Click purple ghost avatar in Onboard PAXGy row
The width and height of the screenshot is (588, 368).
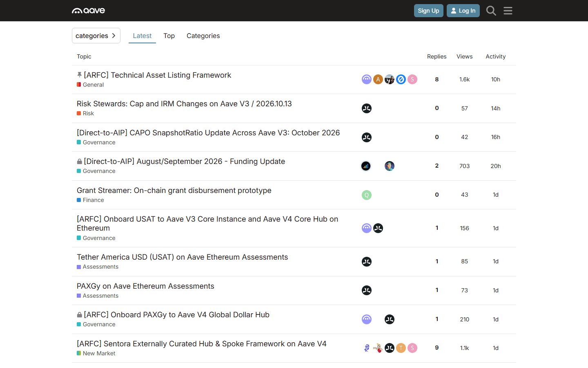(x=367, y=319)
